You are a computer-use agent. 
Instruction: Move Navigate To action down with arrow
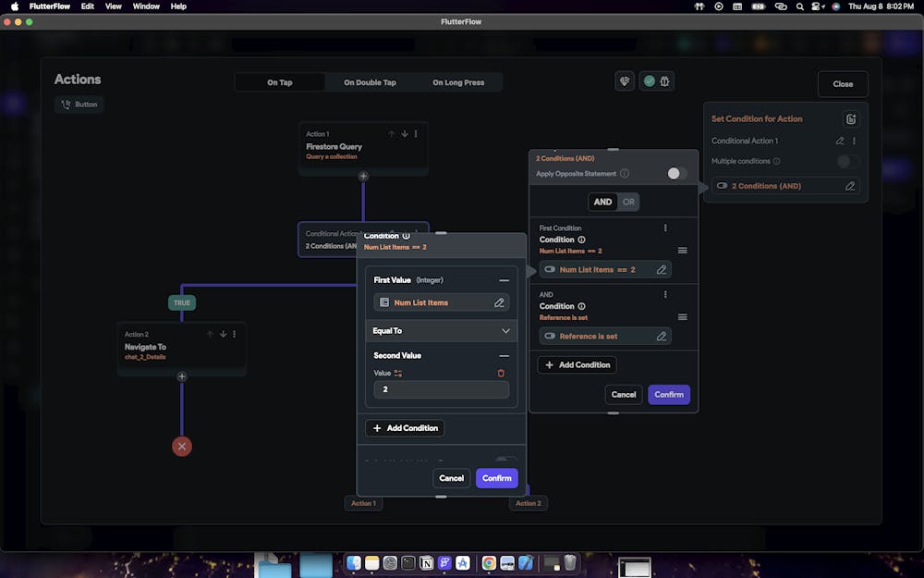coord(224,335)
